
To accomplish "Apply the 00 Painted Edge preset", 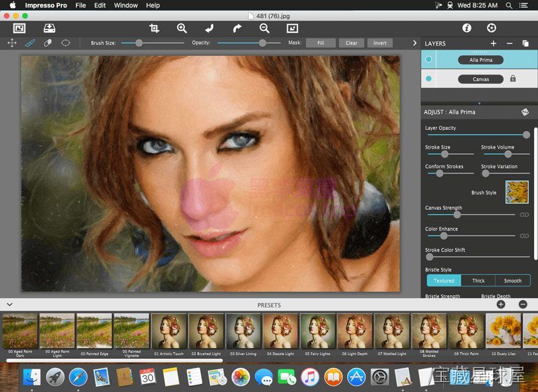I will [94, 331].
